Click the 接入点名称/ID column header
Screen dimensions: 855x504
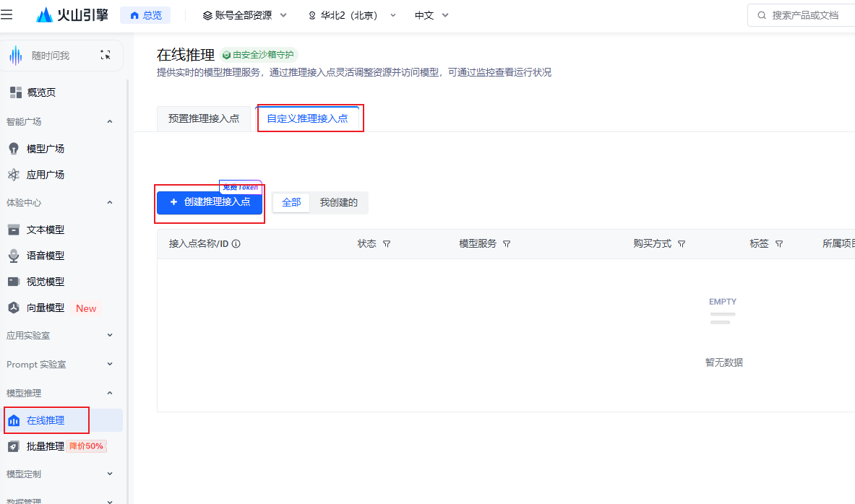pos(199,243)
